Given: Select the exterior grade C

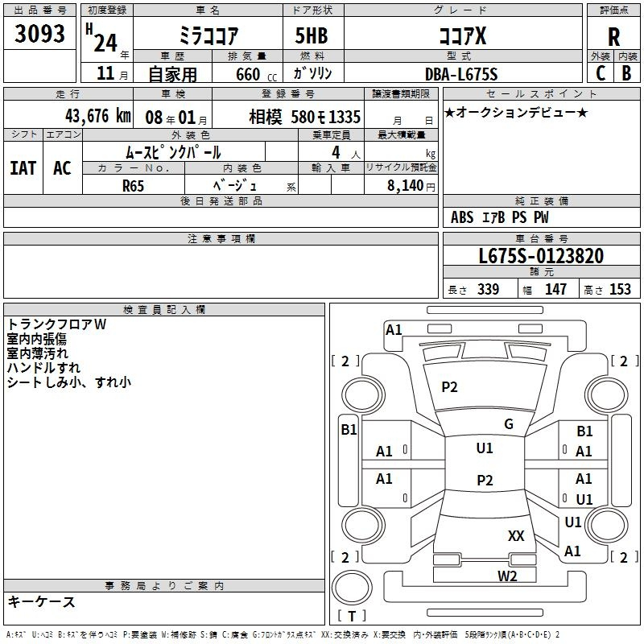Looking at the screenshot, I should (x=601, y=73).
